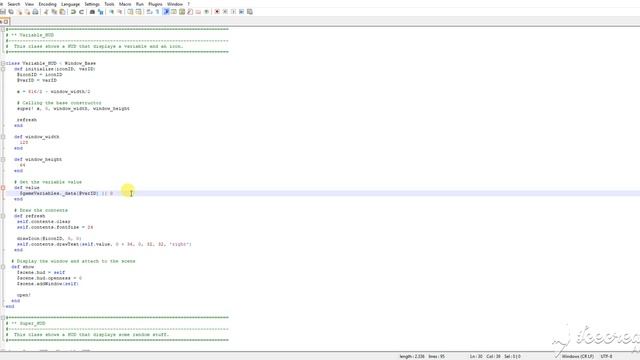Viewport: 640px width, 360px height.
Task: Collapse the def initialize fold marker
Action: coord(3,69)
